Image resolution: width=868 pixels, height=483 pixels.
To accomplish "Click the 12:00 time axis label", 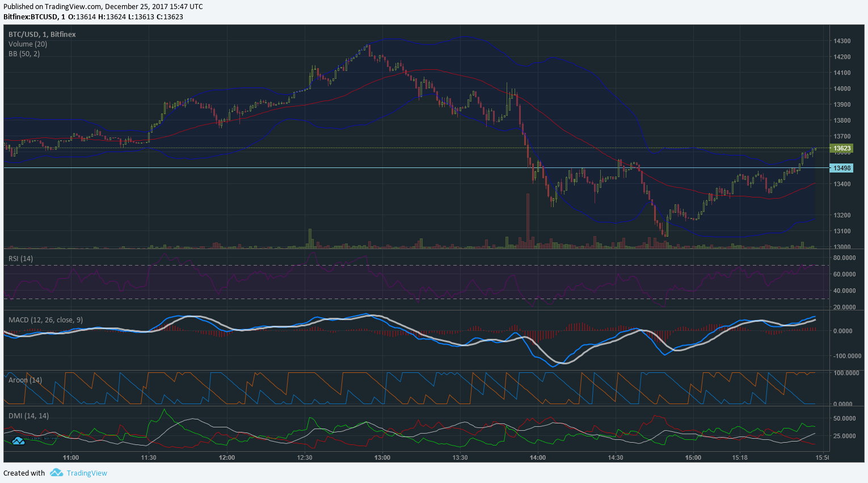I will pos(226,457).
